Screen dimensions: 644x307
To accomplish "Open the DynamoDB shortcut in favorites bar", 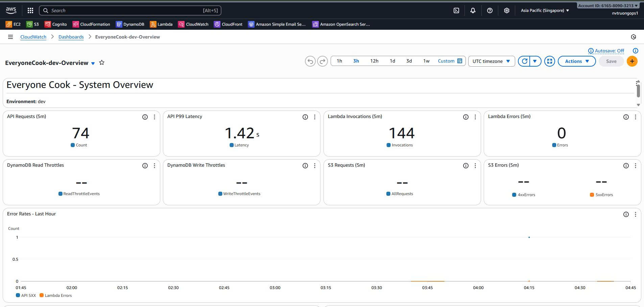I will pos(130,24).
